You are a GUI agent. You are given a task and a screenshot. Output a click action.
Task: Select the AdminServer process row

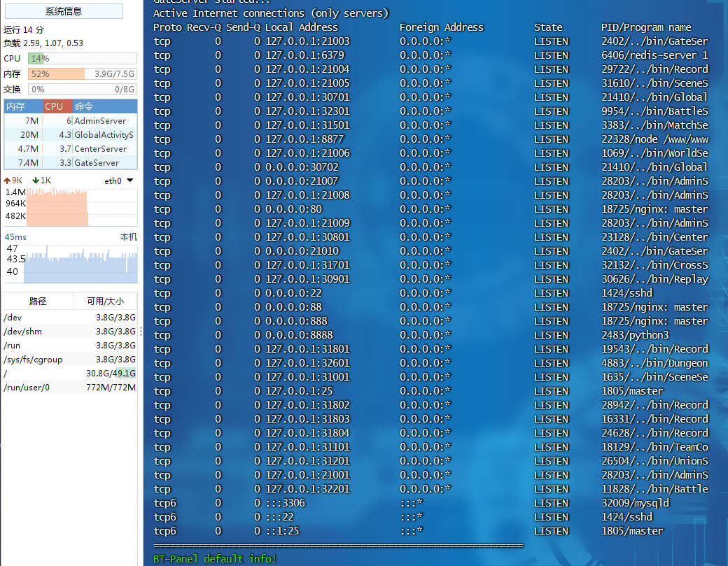point(71,120)
